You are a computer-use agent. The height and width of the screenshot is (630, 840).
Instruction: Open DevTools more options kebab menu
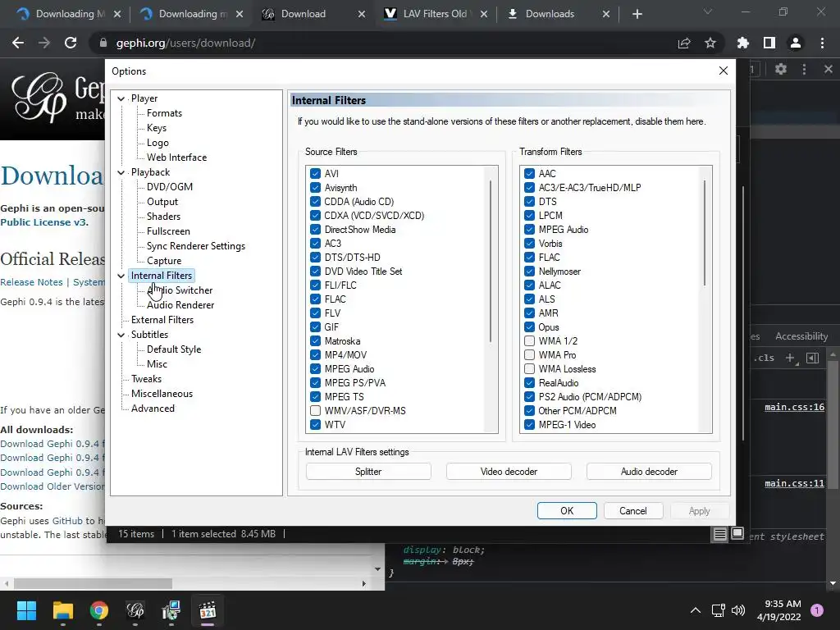click(804, 69)
